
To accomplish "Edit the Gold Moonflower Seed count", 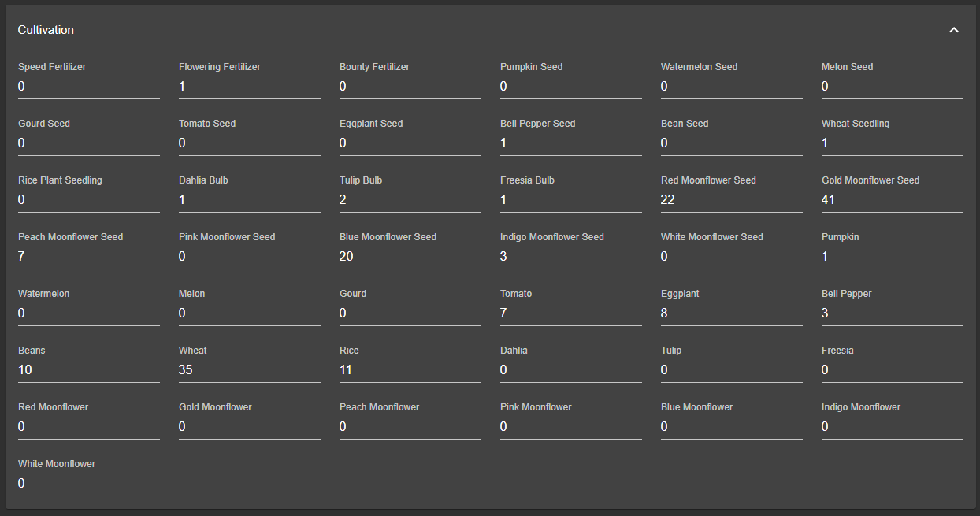I will point(892,200).
